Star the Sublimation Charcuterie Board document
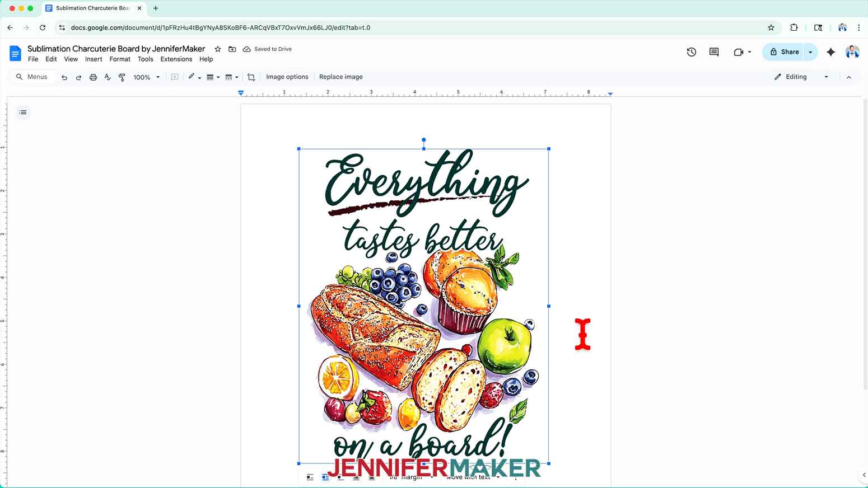The image size is (868, 488). (x=218, y=49)
